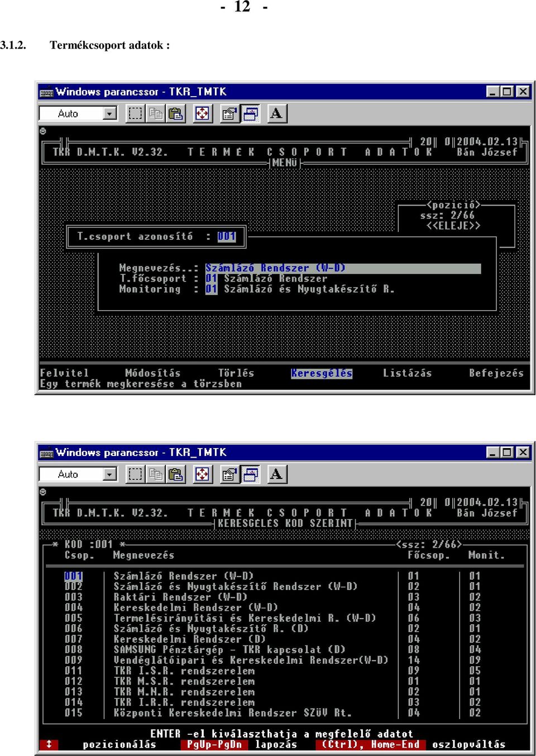Select Listázás menu item
This screenshot has width=536, height=756.
click(407, 373)
